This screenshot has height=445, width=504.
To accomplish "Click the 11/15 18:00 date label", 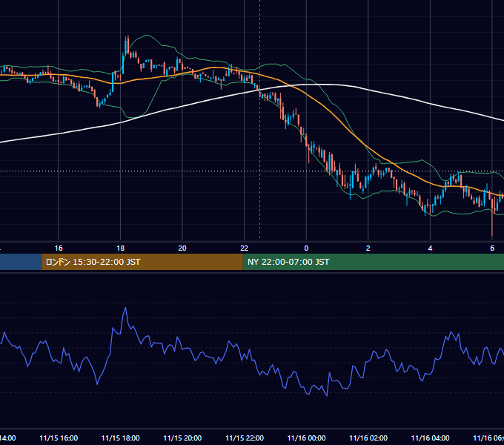I will pos(121,438).
